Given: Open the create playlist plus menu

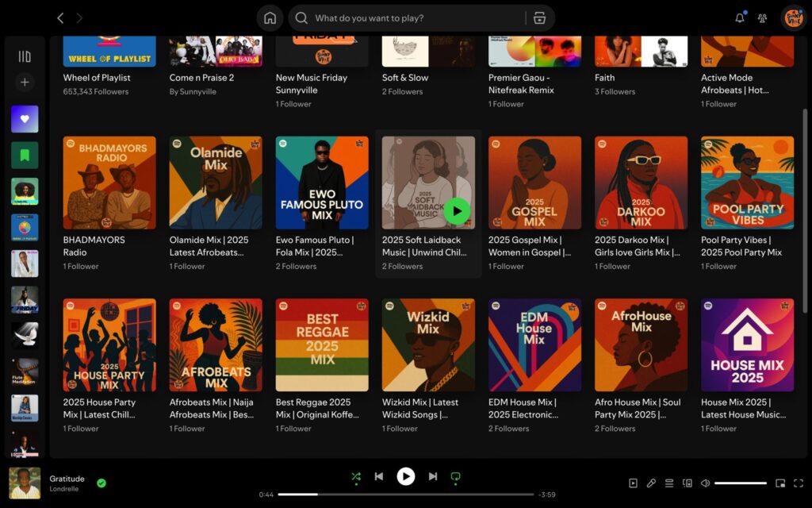Looking at the screenshot, I should pos(25,82).
